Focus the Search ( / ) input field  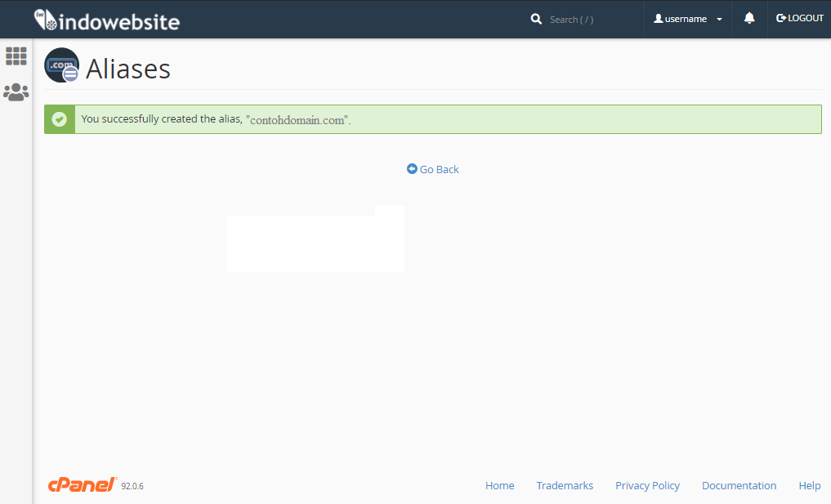point(588,20)
